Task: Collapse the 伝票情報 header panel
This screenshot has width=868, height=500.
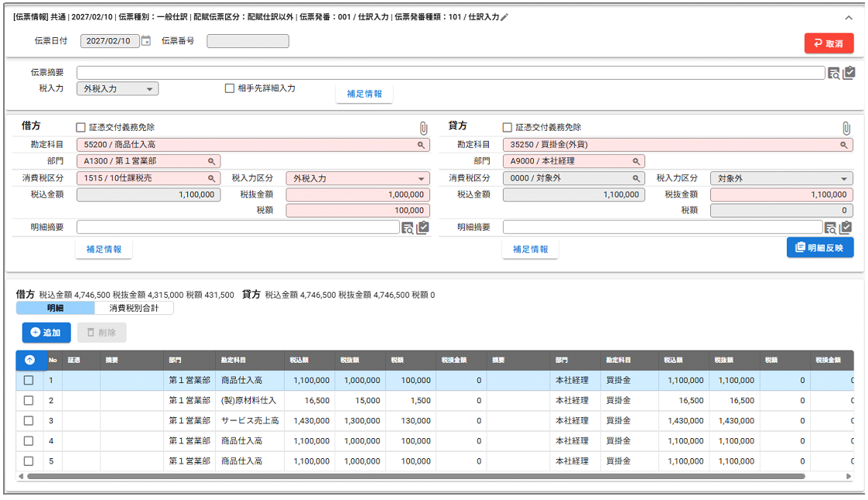Action: pos(849,18)
